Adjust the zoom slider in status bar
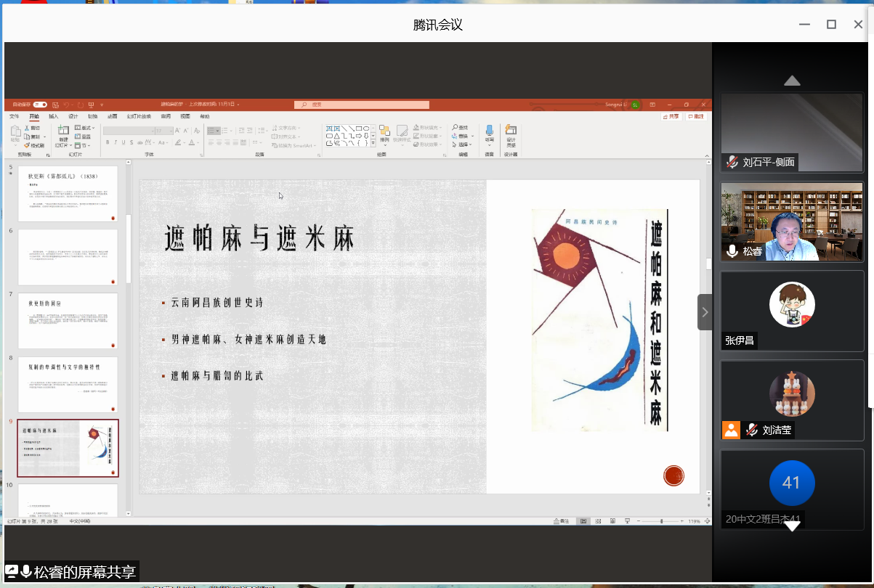 pyautogui.click(x=661, y=521)
